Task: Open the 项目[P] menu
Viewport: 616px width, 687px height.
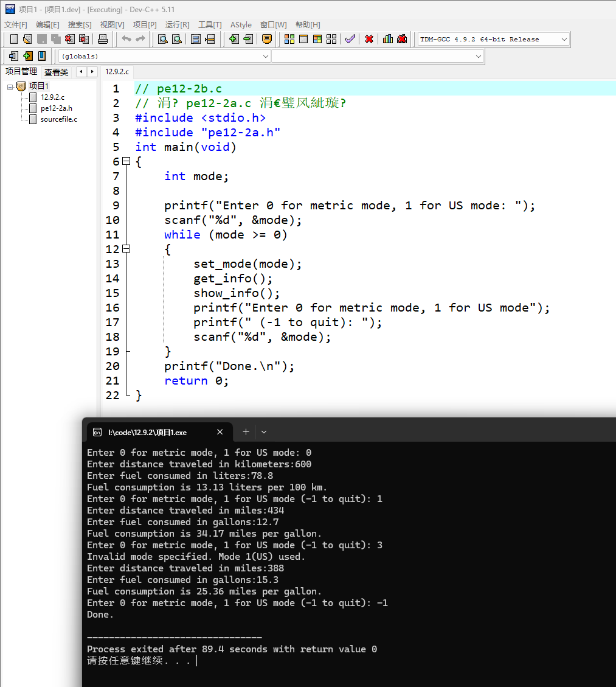Action: pos(145,24)
